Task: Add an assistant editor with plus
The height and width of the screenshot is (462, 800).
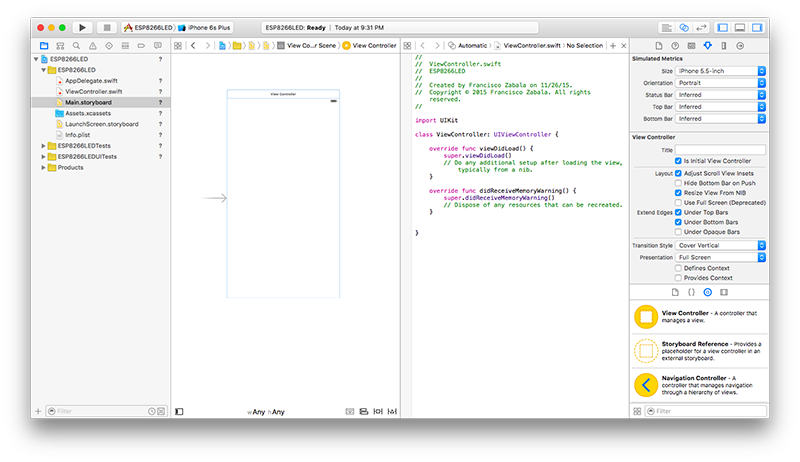Action: pos(612,46)
